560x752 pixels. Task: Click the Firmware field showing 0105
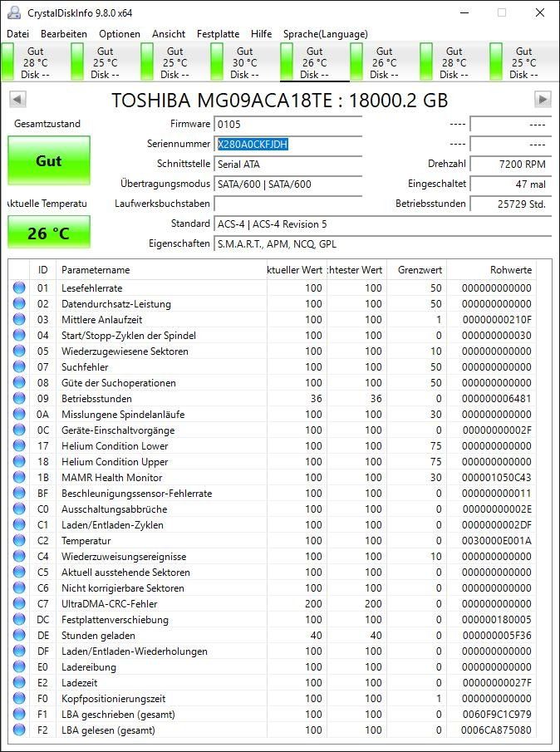pos(287,124)
